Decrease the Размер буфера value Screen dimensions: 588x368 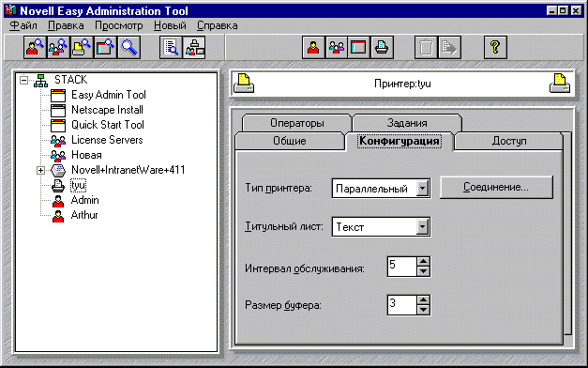(423, 310)
